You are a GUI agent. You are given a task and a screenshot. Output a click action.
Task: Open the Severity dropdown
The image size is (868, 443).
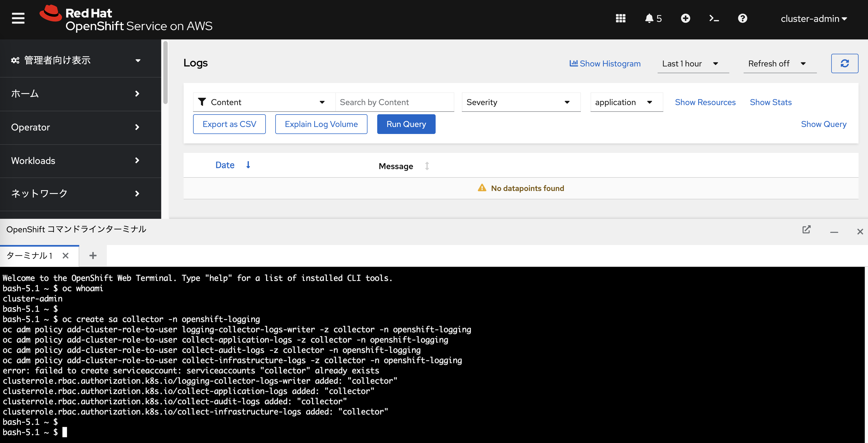click(521, 102)
